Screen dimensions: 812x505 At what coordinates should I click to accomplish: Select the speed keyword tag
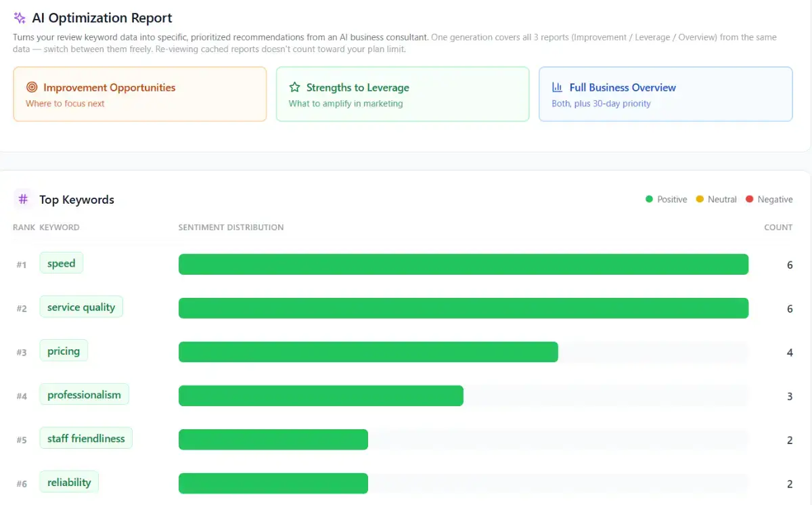point(62,263)
